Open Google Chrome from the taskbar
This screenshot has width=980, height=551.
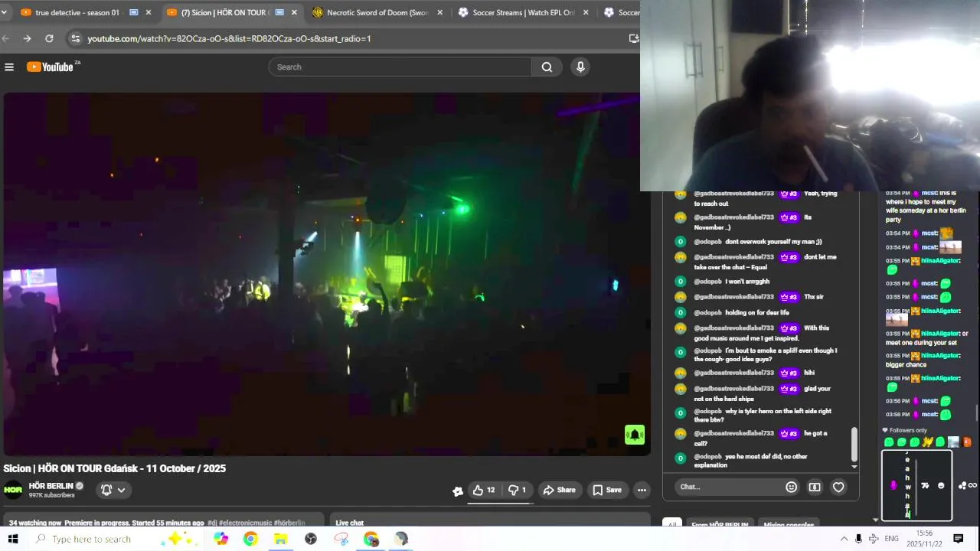click(x=250, y=539)
